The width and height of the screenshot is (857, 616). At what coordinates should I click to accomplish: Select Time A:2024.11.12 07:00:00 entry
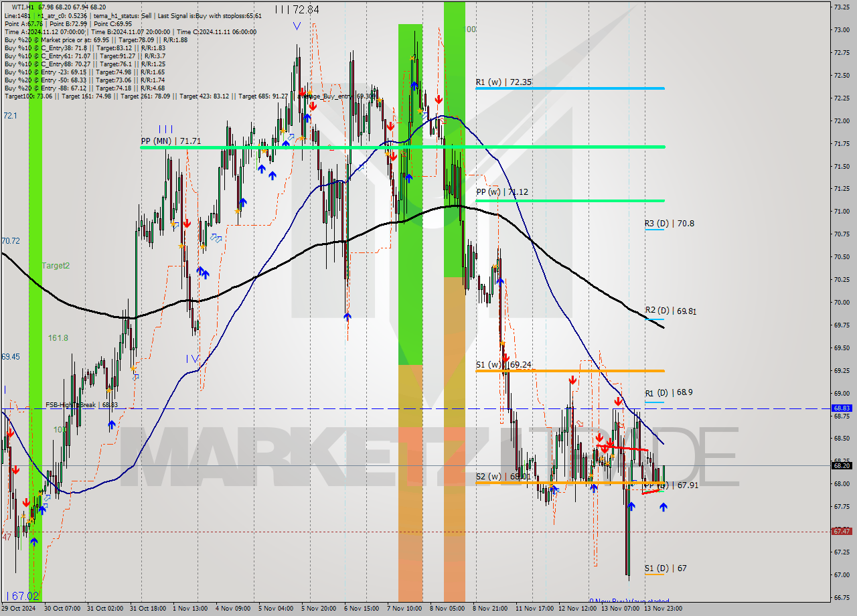click(44, 31)
